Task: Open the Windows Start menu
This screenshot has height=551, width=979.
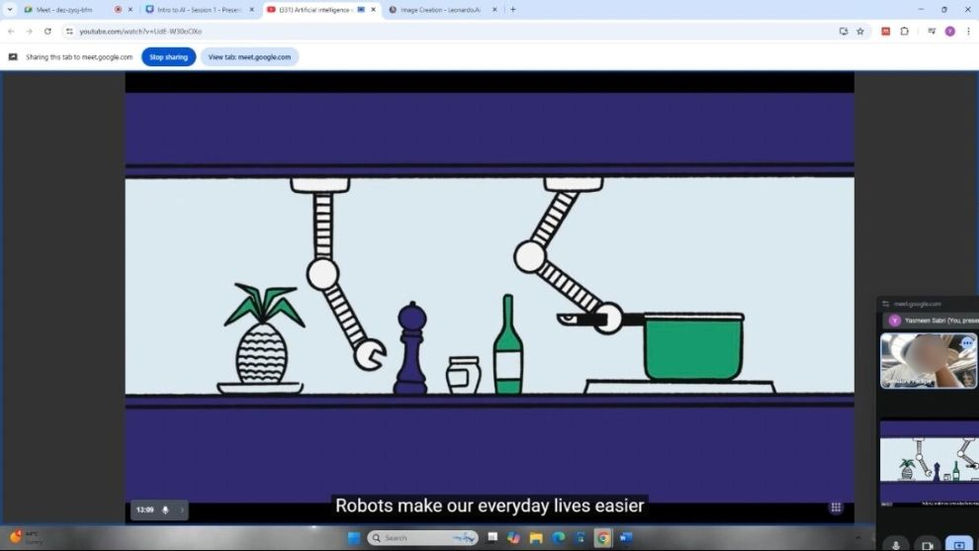Action: 353,537
